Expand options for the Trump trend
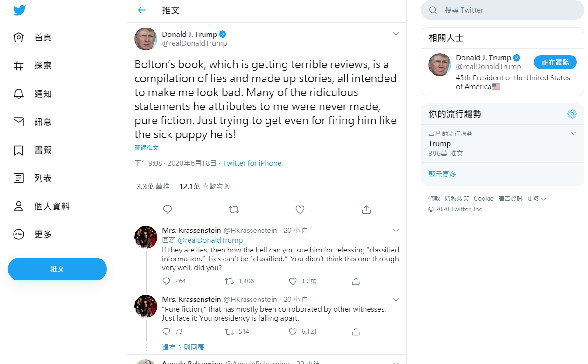588x364 pixels. point(573,134)
